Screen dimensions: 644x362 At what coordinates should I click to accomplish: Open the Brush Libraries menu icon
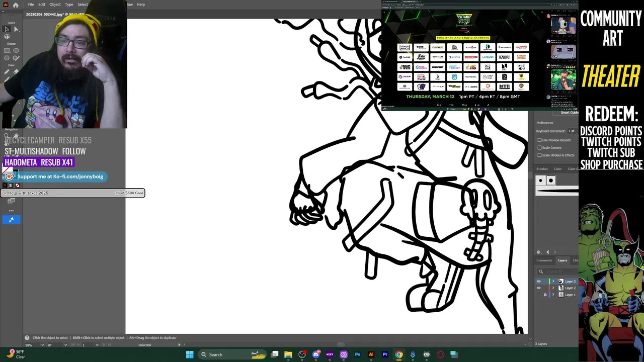pos(539,252)
